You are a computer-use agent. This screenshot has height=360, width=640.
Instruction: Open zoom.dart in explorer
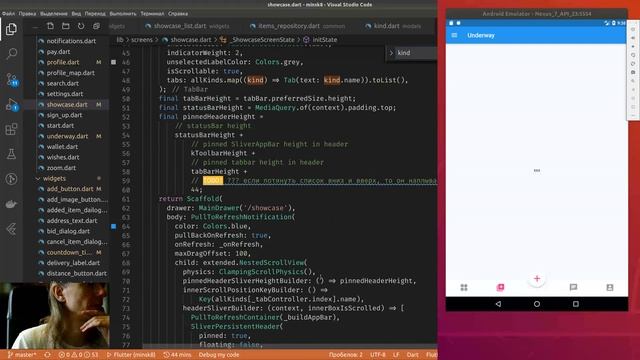tap(61, 168)
